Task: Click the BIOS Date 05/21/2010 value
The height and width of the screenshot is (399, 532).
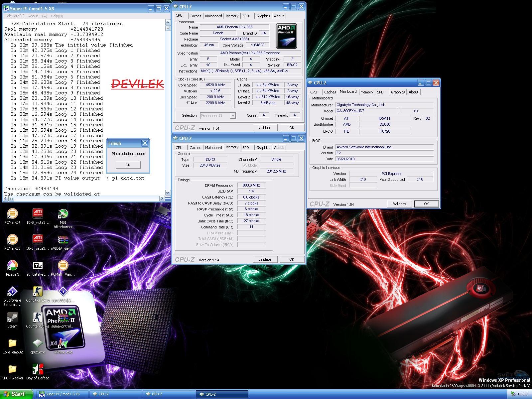Action: 384,159
